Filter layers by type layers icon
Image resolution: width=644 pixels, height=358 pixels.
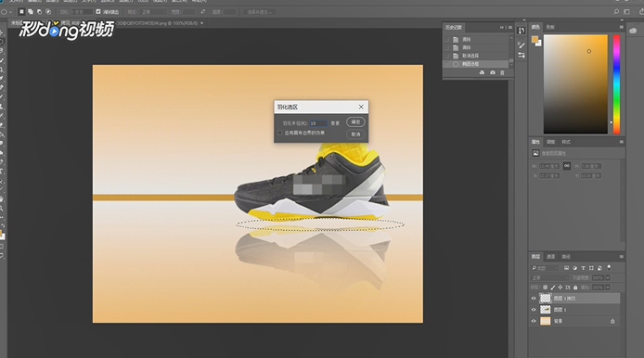click(x=583, y=268)
